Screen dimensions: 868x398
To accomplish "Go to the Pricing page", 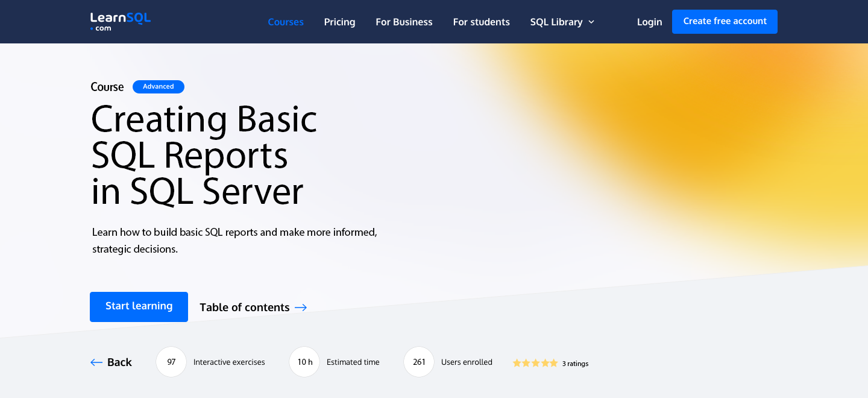I will pyautogui.click(x=340, y=22).
